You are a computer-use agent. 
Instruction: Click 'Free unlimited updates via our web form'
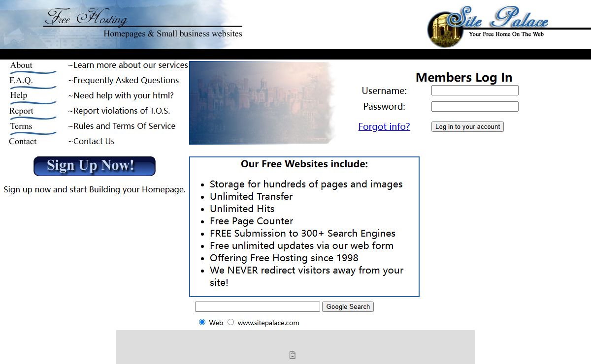point(302,245)
